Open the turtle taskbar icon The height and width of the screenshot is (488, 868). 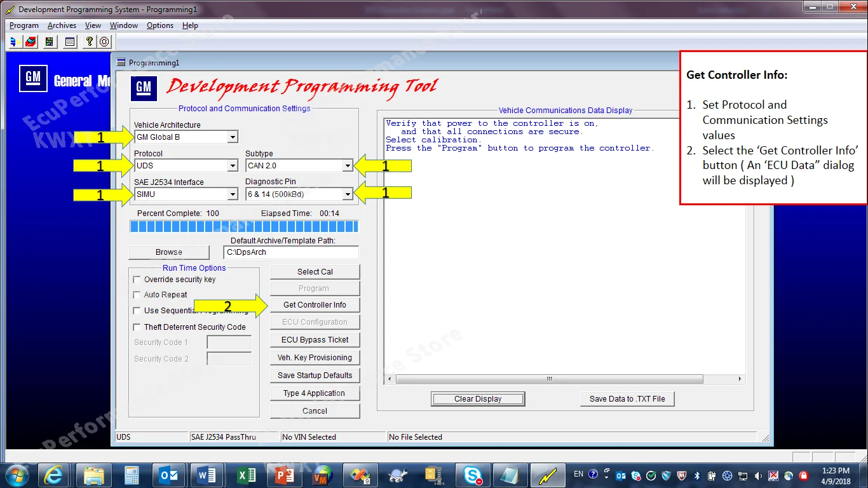pos(398,475)
